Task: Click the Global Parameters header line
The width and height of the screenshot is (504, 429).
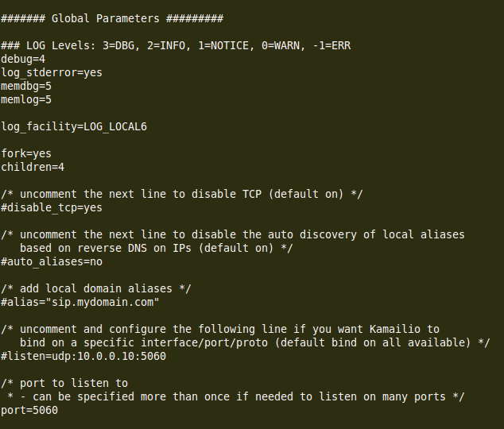Action: pyautogui.click(x=111, y=17)
